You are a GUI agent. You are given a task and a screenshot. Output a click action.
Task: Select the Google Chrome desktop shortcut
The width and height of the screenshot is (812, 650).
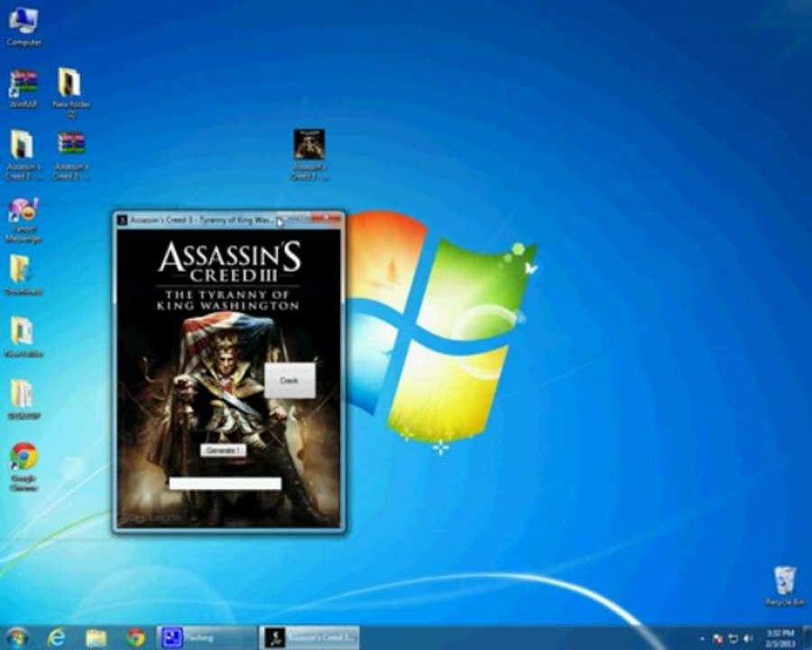coord(23,467)
